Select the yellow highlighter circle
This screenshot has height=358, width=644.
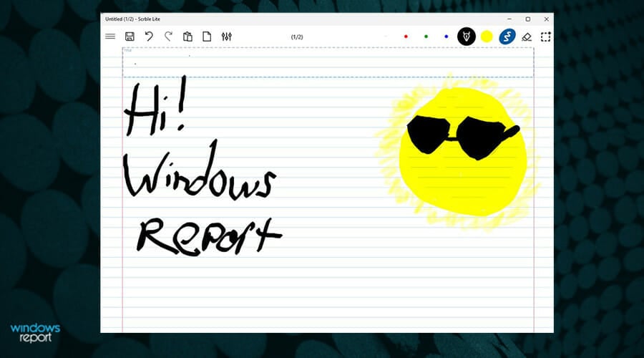[487, 37]
